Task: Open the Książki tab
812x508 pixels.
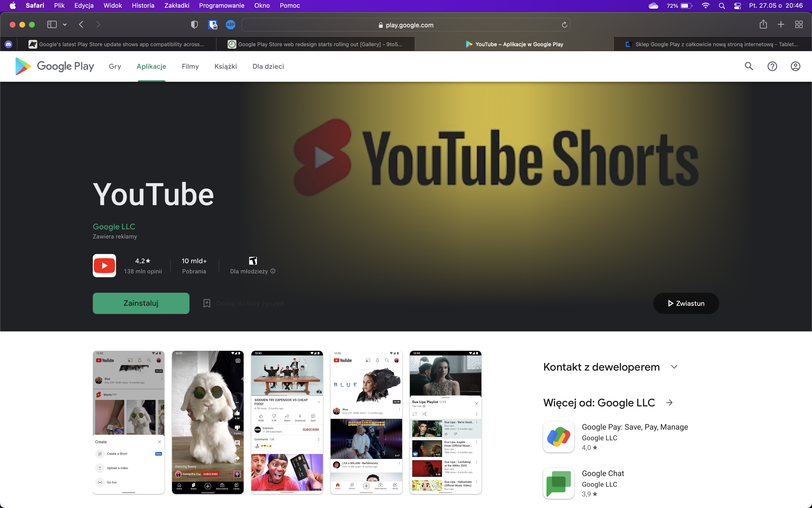Action: tap(225, 66)
